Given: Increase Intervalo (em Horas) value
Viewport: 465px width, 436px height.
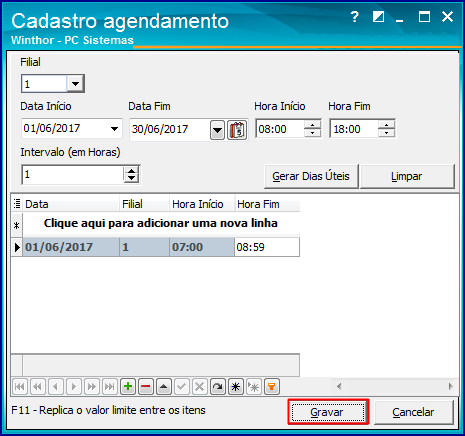Looking at the screenshot, I should (131, 171).
